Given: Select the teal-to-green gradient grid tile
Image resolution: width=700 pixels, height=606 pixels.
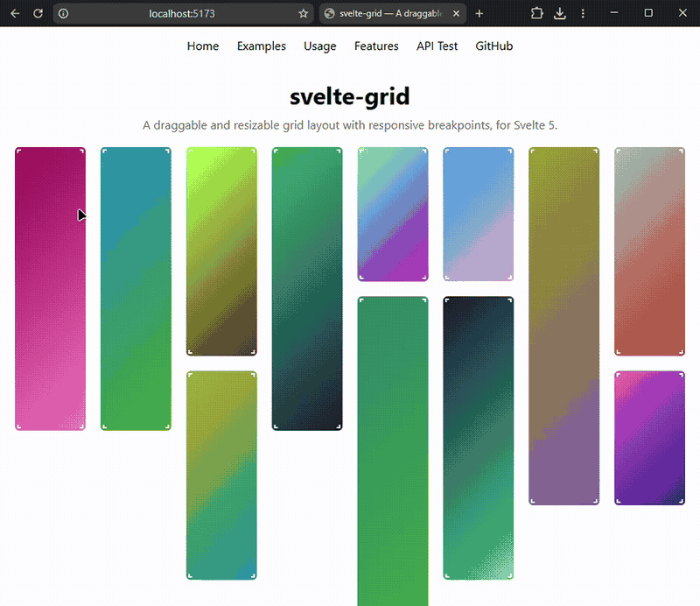Looking at the screenshot, I should pyautogui.click(x=136, y=289).
